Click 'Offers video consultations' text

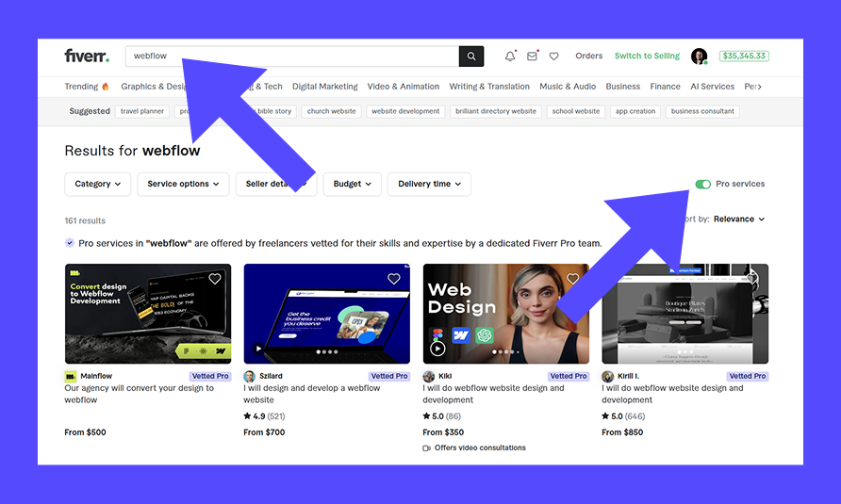[480, 447]
